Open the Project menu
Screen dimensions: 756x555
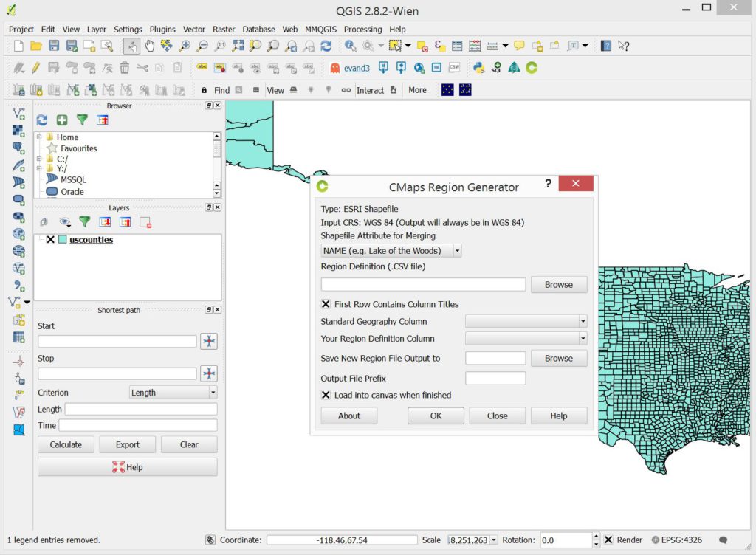pos(21,30)
